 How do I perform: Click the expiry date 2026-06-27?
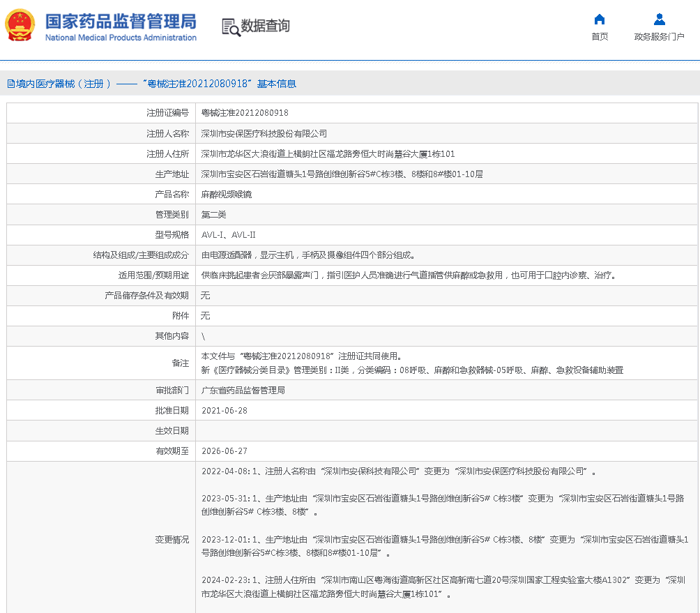tap(224, 451)
